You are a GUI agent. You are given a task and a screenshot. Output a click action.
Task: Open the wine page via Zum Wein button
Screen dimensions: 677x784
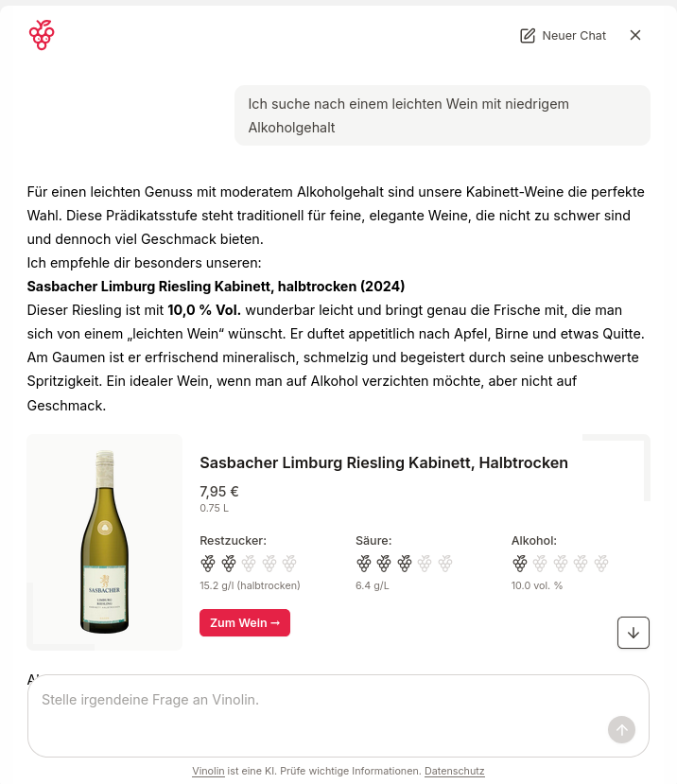[x=244, y=622]
